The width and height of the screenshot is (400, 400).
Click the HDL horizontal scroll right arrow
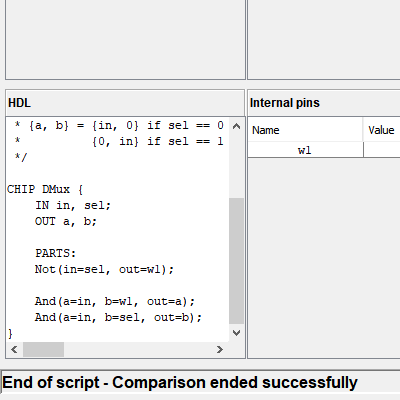(220, 349)
